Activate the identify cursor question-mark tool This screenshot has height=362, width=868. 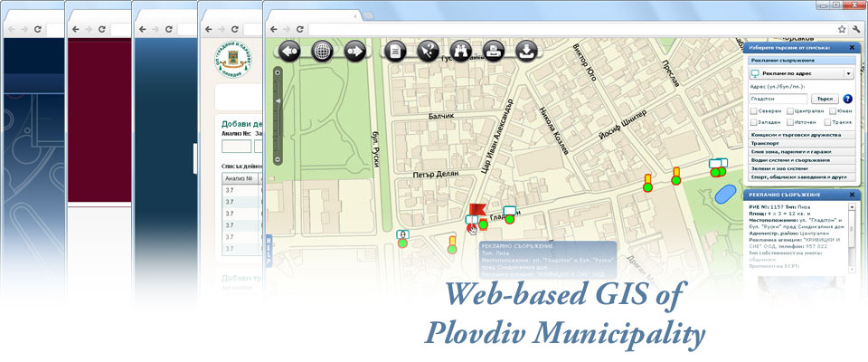[x=428, y=51]
